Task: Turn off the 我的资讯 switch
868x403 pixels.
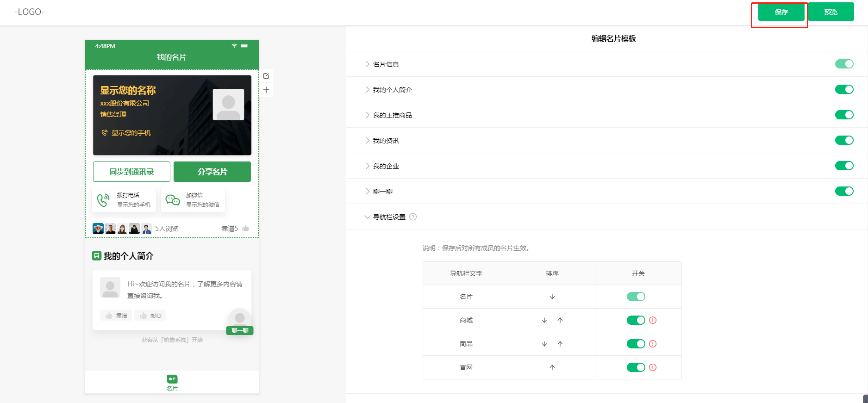Action: (x=844, y=140)
